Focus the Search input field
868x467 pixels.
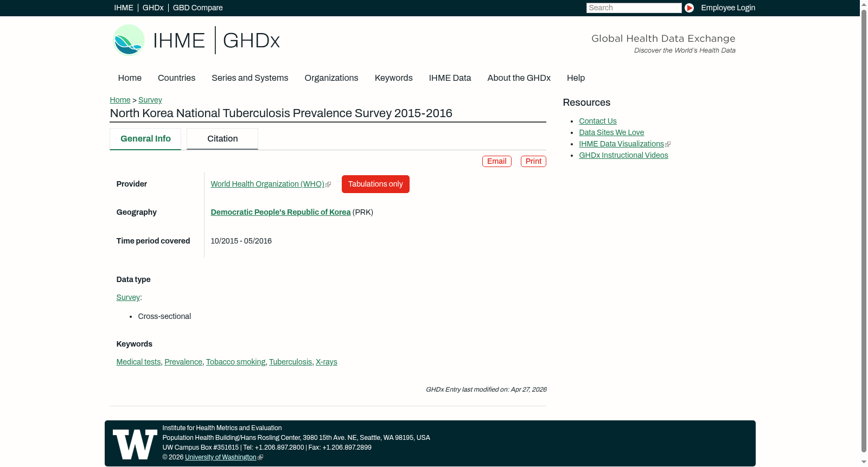click(634, 8)
